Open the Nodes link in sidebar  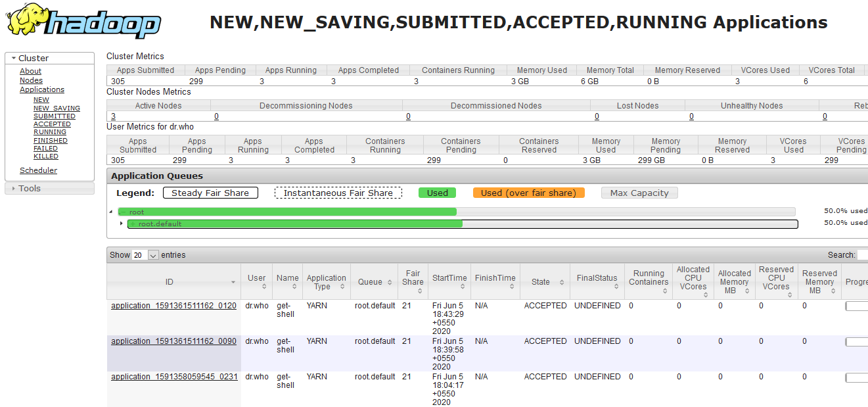(x=31, y=80)
